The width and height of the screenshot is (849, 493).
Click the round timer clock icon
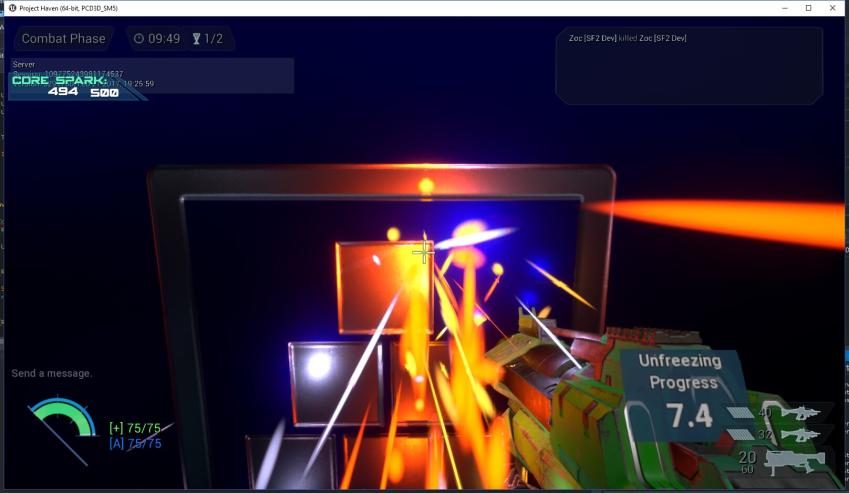coord(139,39)
